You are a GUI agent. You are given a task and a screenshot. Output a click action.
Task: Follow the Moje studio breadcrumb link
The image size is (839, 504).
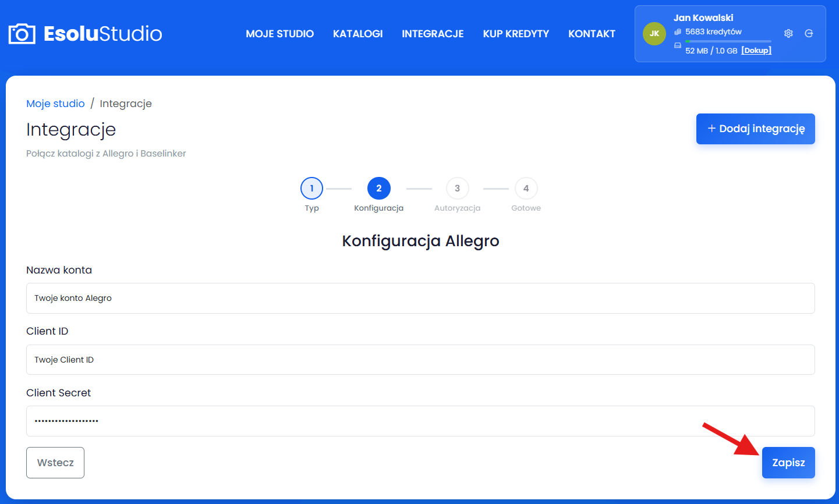click(x=55, y=104)
